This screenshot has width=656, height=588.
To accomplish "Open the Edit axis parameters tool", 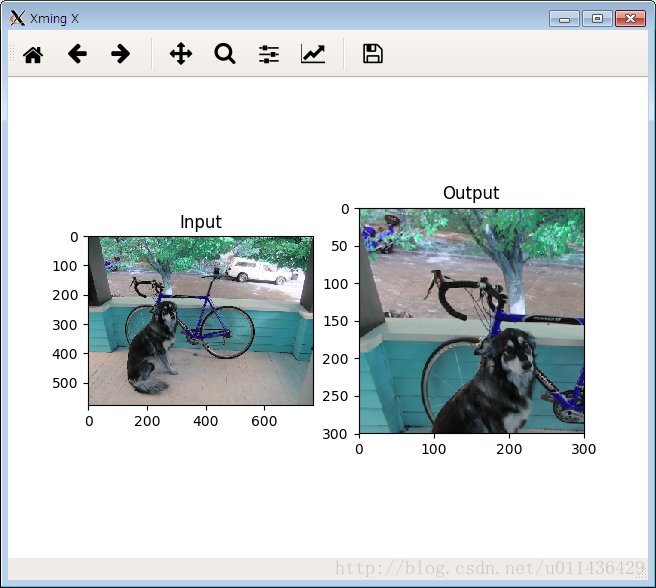I will (x=313, y=54).
